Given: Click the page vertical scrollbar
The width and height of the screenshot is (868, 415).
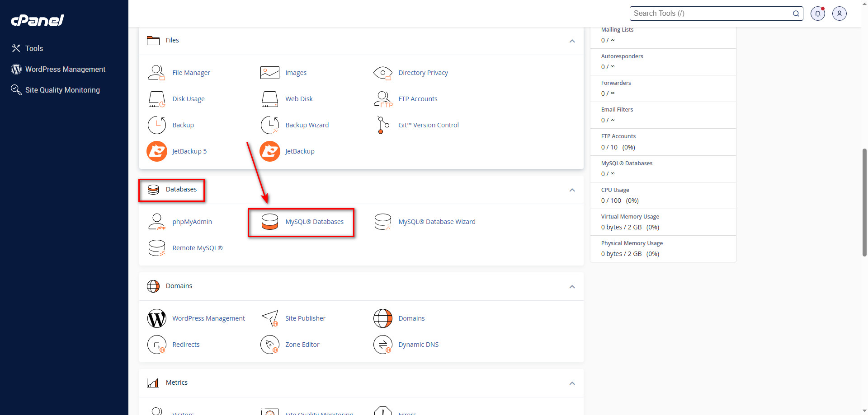Looking at the screenshot, I should click(864, 202).
